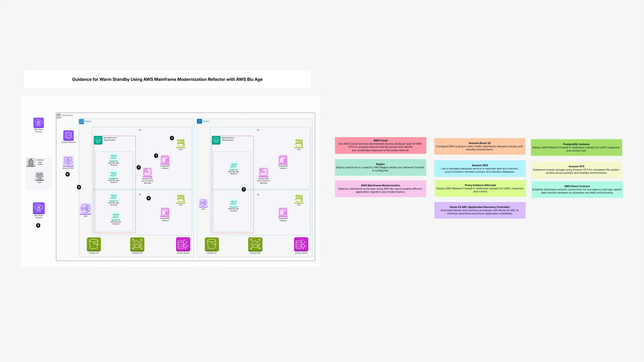Click the light-blue Amazon RDS note card

tap(480, 169)
